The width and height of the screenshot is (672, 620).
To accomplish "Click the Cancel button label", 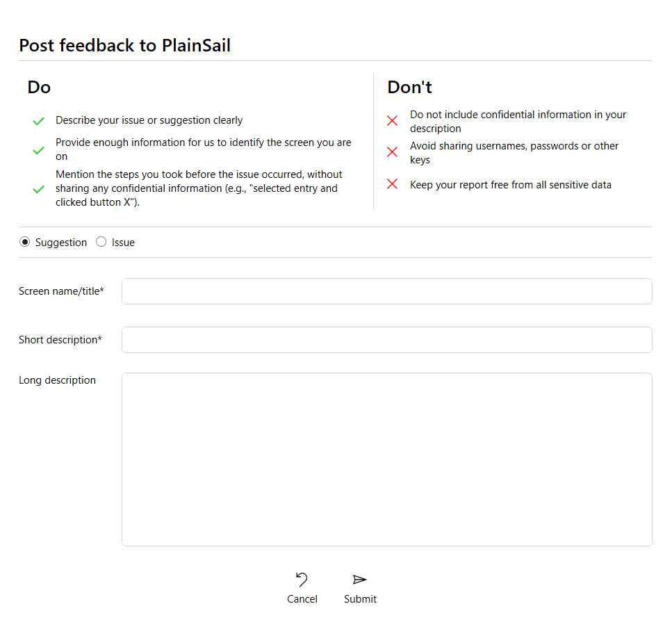I will [x=302, y=599].
